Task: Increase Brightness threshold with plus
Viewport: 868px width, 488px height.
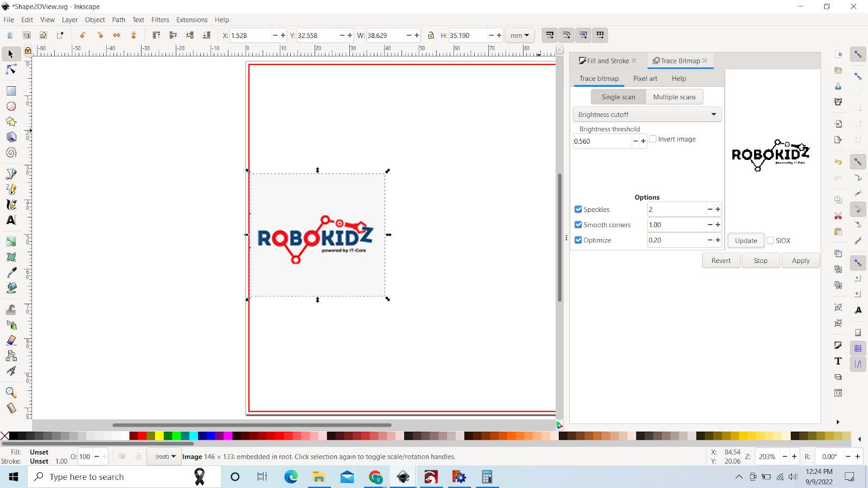Action: tap(643, 141)
